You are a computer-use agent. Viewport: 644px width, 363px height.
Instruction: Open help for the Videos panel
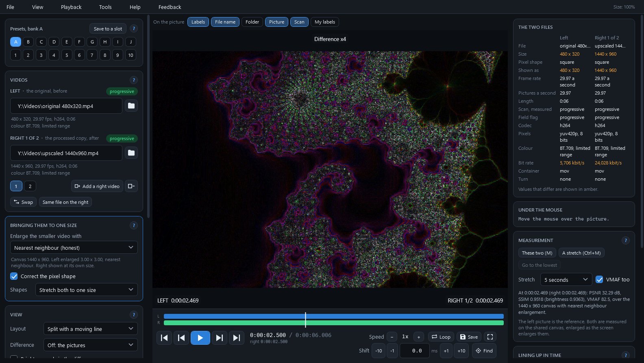pyautogui.click(x=134, y=80)
